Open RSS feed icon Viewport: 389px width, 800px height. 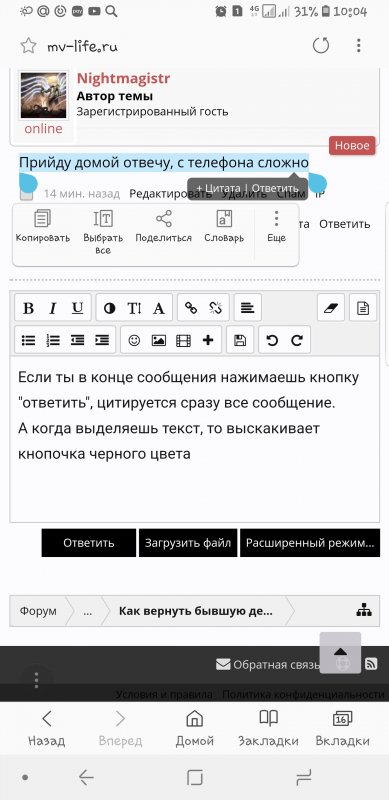[x=371, y=664]
